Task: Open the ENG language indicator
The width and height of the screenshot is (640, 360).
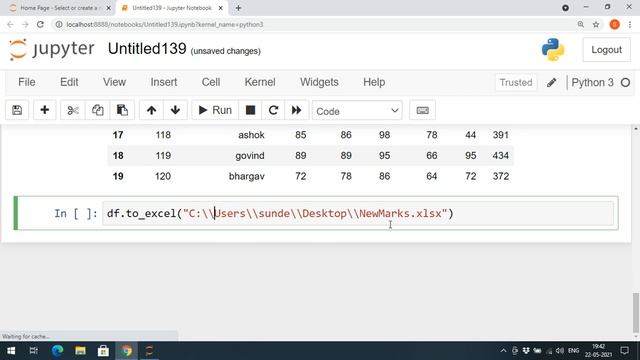Action: pyautogui.click(x=573, y=351)
